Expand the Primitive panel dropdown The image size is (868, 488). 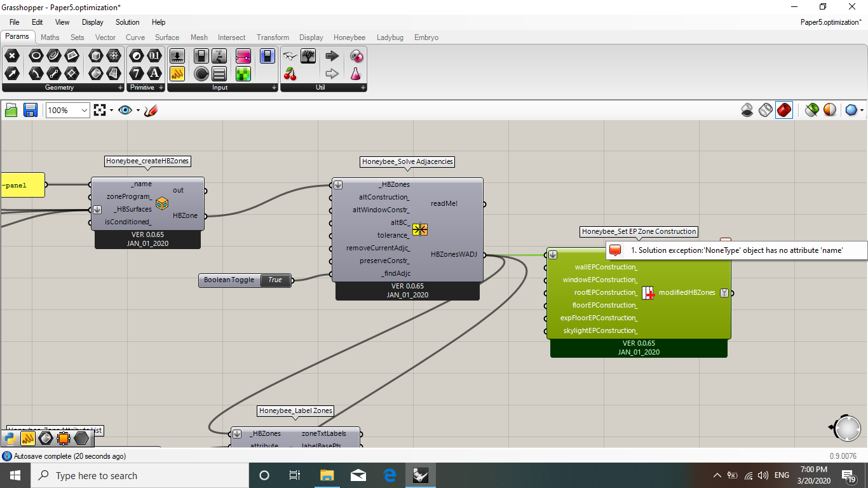[161, 88]
